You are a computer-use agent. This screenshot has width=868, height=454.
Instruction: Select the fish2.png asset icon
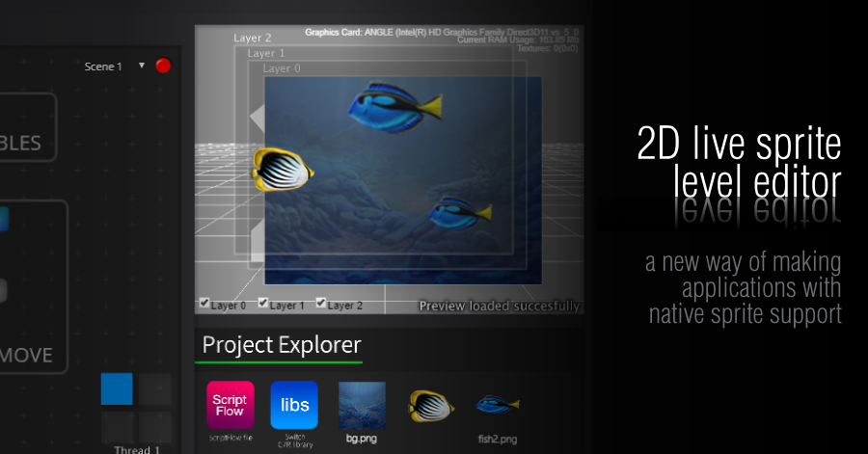498,404
